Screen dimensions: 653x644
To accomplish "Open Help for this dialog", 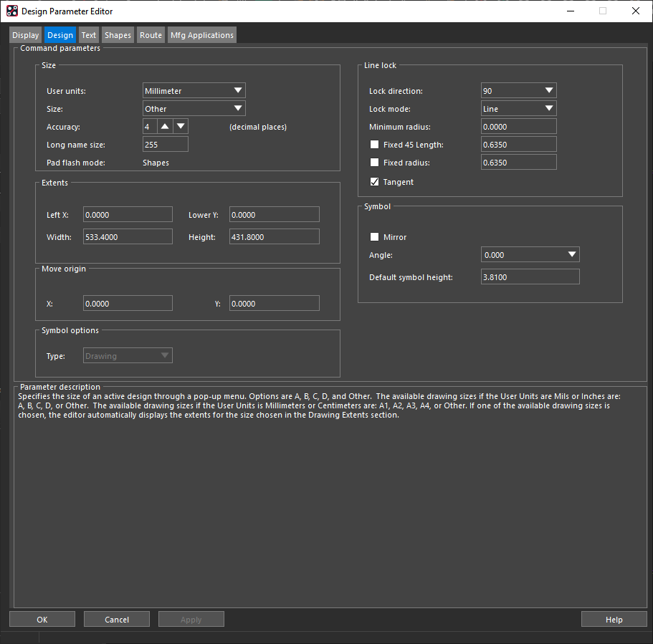I will tap(614, 619).
